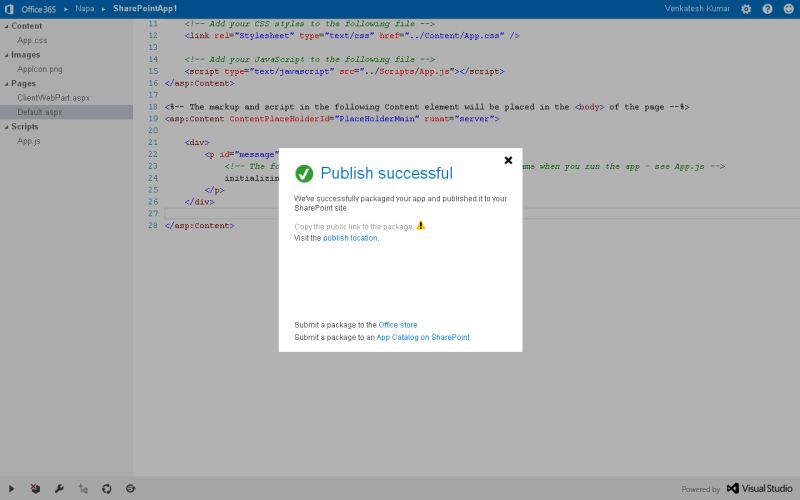The height and width of the screenshot is (500, 800).
Task: Open App Catalog on SharePoint link
Action: [423, 337]
